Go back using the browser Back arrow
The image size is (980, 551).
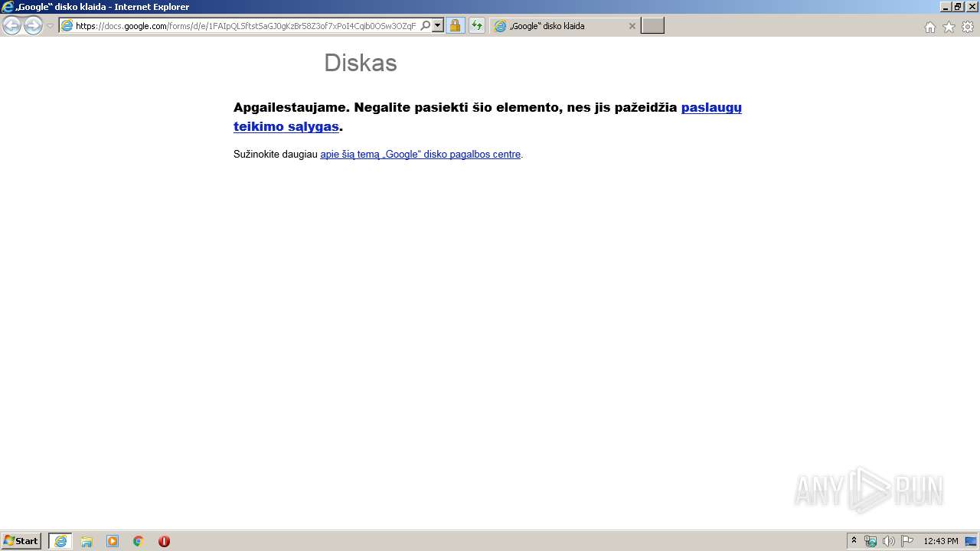(x=11, y=26)
